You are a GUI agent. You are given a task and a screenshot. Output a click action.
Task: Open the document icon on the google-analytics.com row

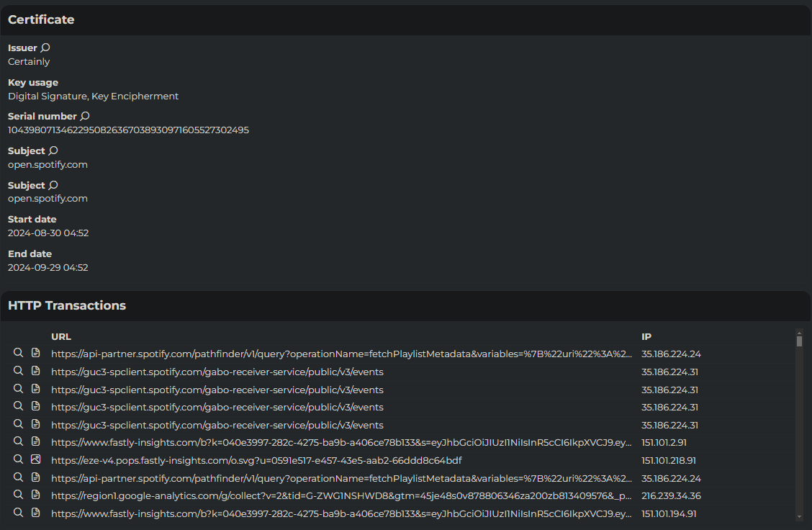pyautogui.click(x=36, y=495)
